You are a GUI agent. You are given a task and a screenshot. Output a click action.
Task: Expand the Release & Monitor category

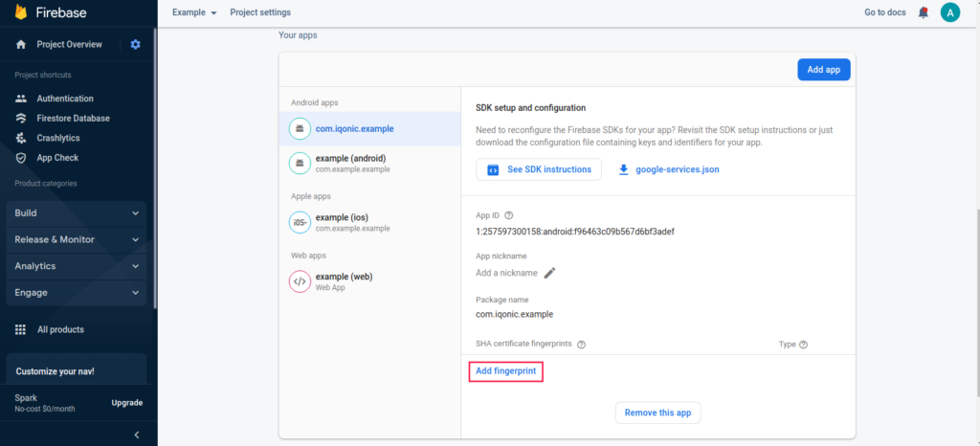77,239
